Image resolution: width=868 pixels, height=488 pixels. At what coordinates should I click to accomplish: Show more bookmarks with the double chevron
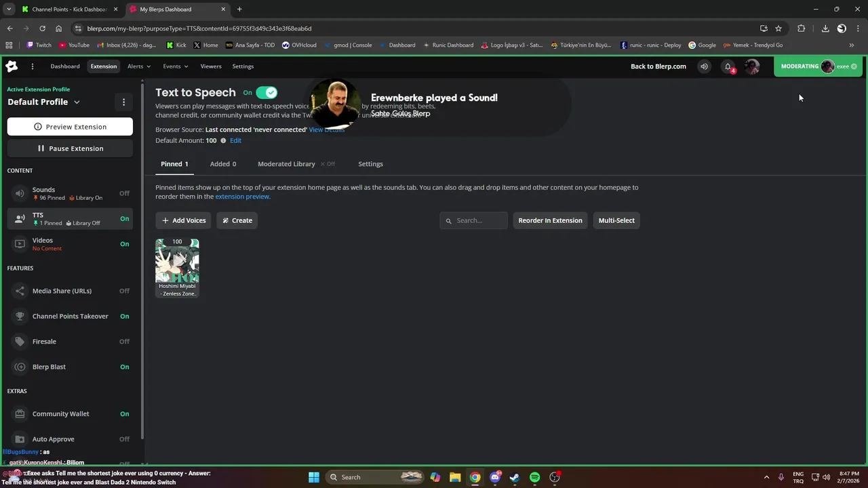[852, 45]
